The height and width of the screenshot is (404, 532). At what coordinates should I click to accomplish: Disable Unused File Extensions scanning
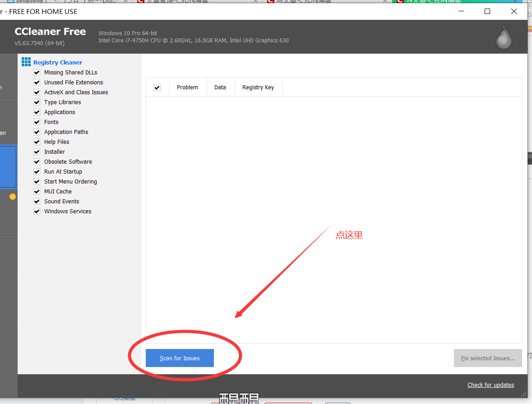pyautogui.click(x=37, y=82)
